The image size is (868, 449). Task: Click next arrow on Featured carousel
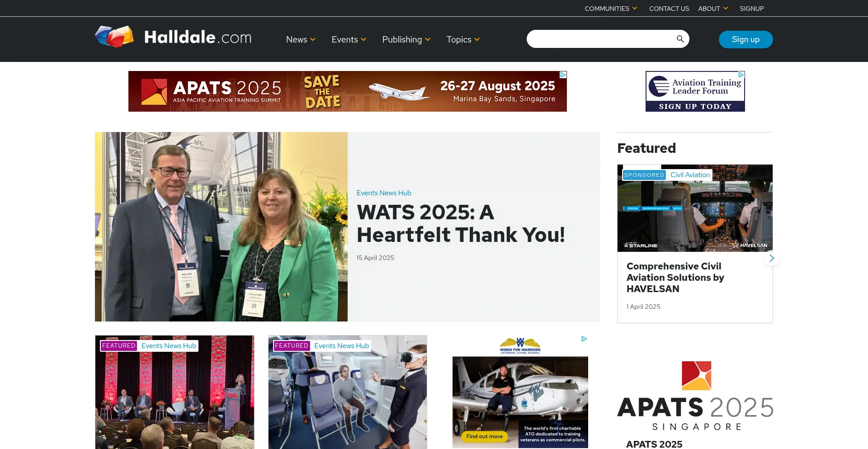point(771,258)
